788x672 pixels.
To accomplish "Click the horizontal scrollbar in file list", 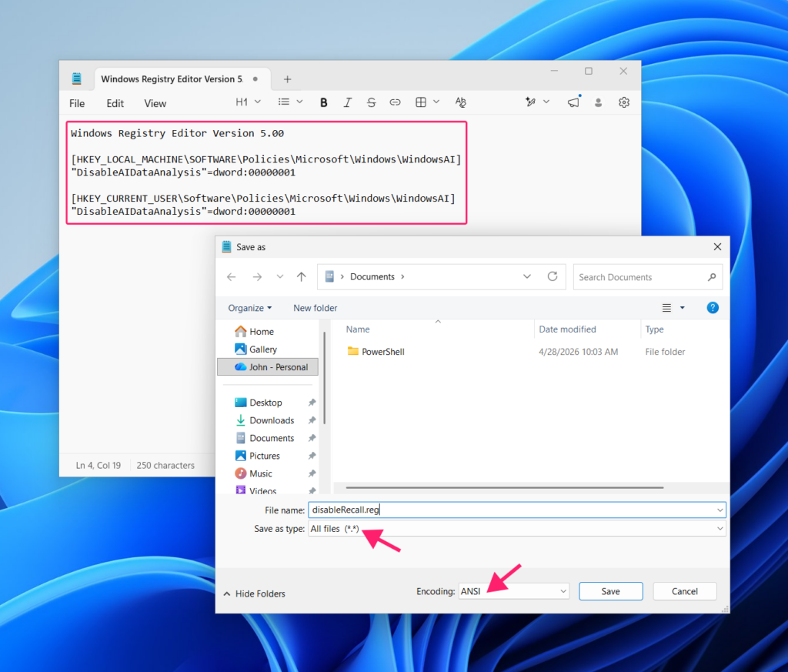I will click(x=505, y=487).
